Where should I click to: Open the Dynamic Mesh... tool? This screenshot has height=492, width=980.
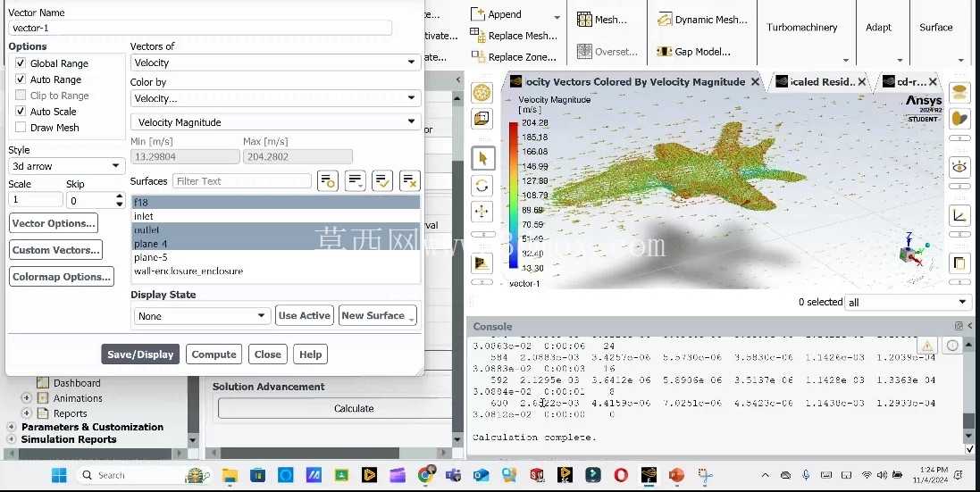tap(702, 20)
